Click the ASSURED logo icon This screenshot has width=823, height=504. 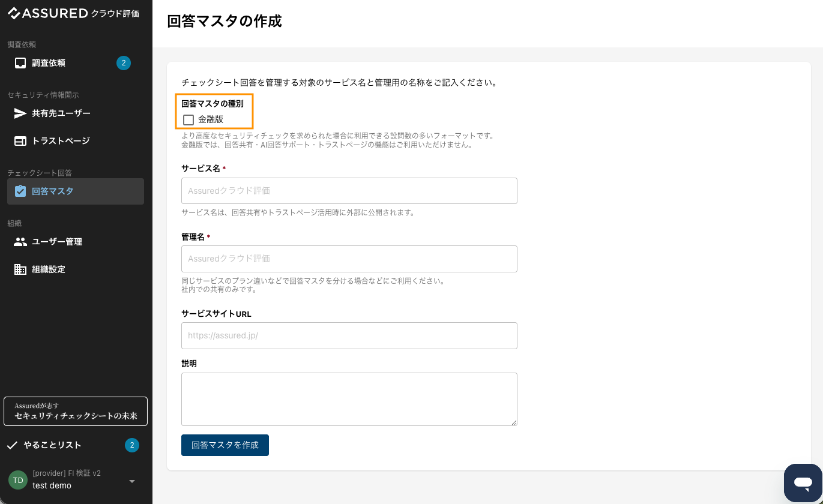(14, 13)
